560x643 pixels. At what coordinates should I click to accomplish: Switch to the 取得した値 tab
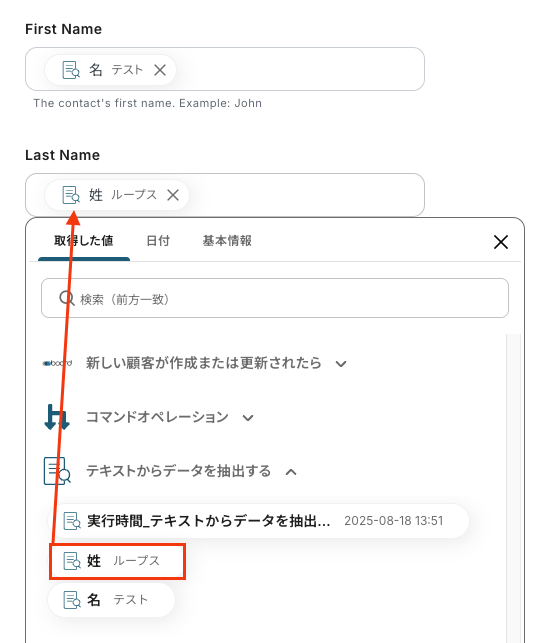point(84,241)
